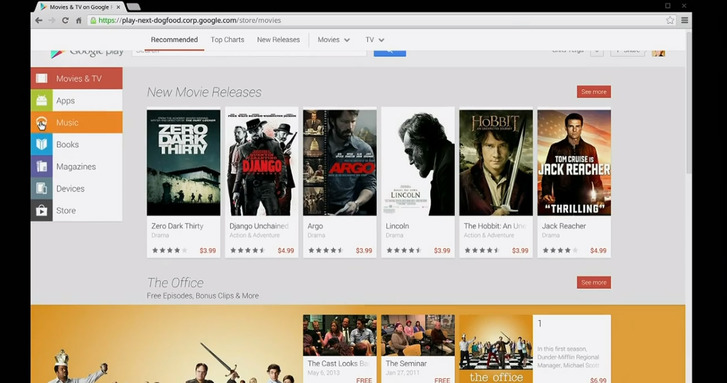Click the secure lock icon in address bar

pyautogui.click(x=93, y=20)
